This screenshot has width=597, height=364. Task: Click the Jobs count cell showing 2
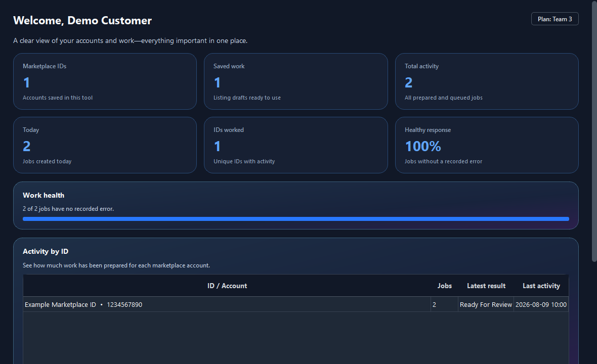444,305
